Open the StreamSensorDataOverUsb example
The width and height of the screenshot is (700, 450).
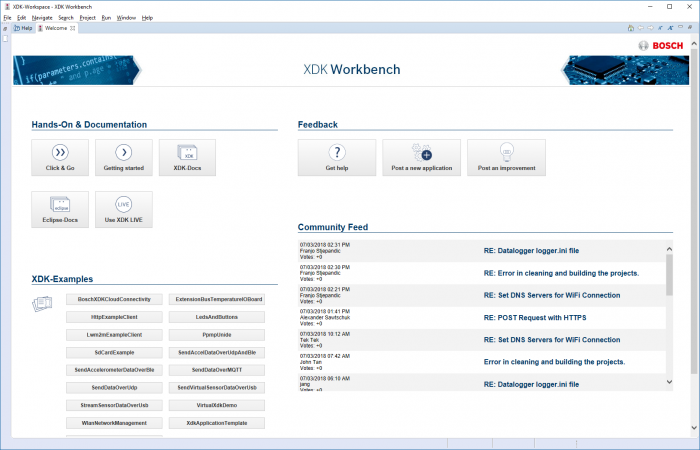[114, 405]
